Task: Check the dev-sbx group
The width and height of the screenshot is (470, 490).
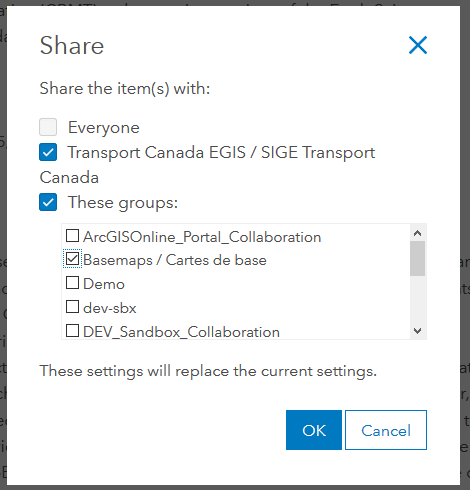Action: [72, 307]
